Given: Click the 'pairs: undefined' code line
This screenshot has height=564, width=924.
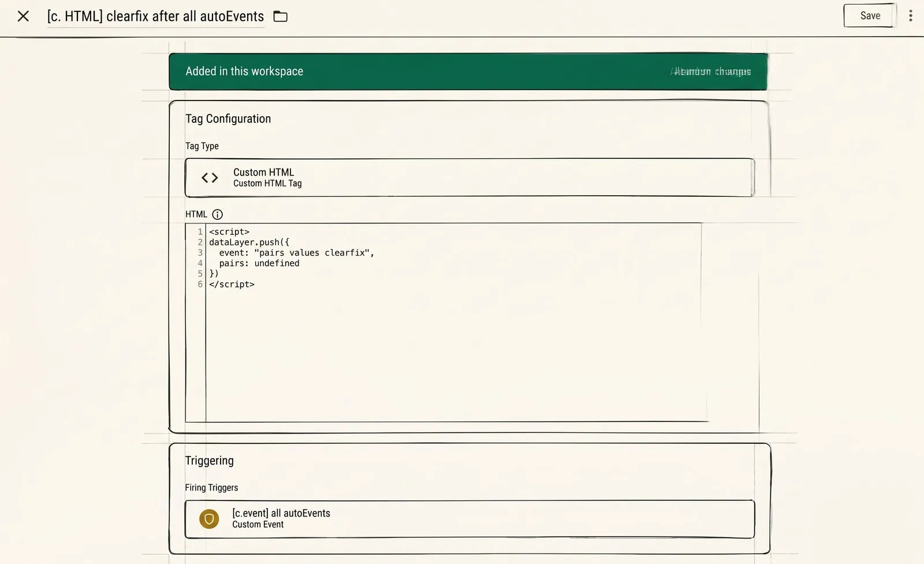Looking at the screenshot, I should tap(259, 263).
